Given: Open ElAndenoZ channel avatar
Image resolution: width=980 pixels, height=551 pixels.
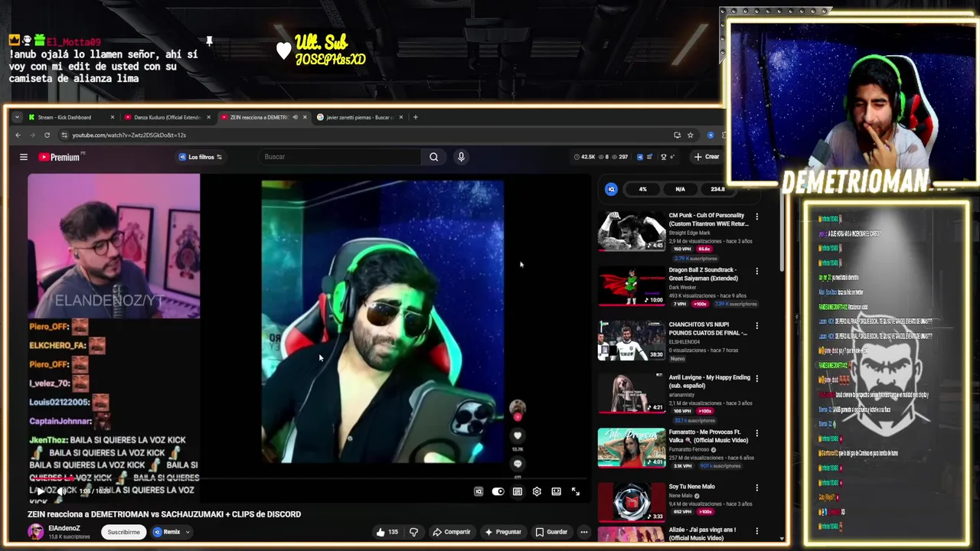Looking at the screenshot, I should 36,532.
